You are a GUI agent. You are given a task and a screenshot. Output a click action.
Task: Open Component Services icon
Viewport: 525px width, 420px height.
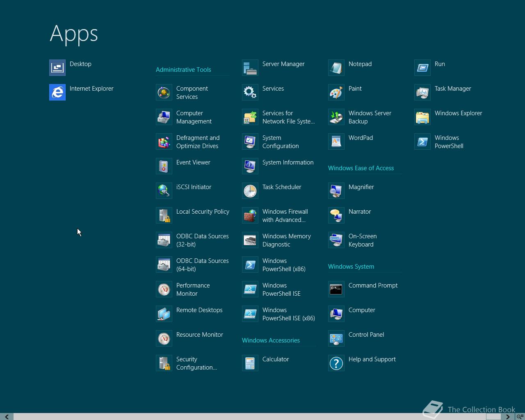pyautogui.click(x=164, y=92)
